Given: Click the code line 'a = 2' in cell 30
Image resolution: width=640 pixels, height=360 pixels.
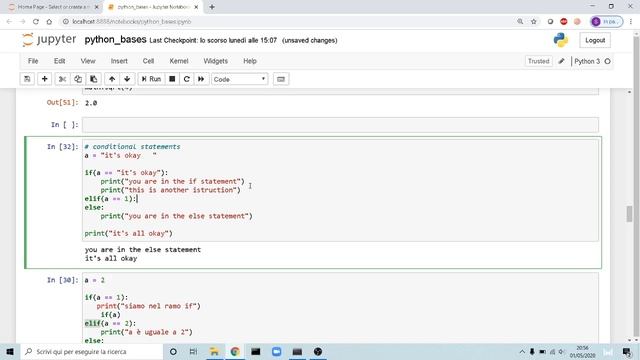Looking at the screenshot, I should (x=95, y=280).
